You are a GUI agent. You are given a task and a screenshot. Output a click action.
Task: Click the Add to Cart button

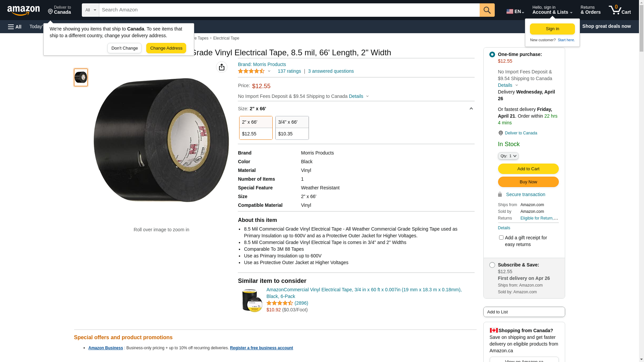point(528,169)
